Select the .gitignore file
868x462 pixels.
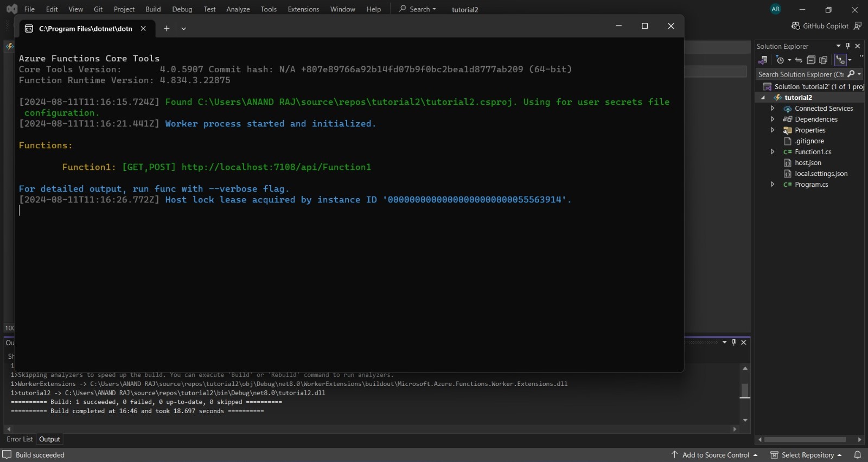(x=809, y=141)
